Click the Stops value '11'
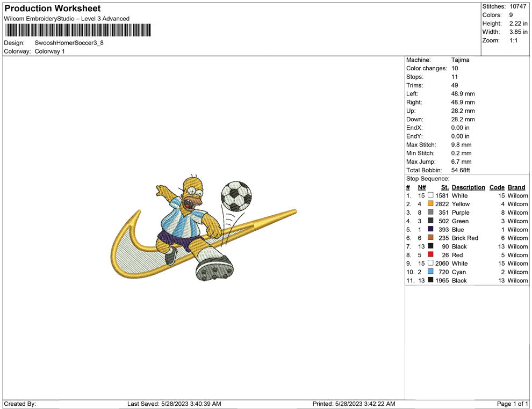532x409 pixels. tap(455, 77)
